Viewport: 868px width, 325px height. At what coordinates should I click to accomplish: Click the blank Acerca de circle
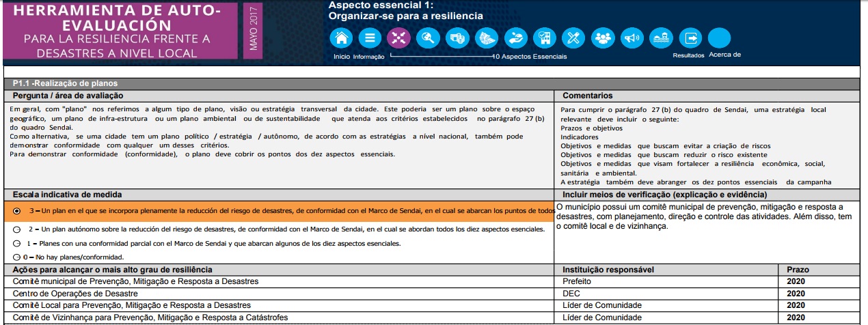[x=719, y=38]
